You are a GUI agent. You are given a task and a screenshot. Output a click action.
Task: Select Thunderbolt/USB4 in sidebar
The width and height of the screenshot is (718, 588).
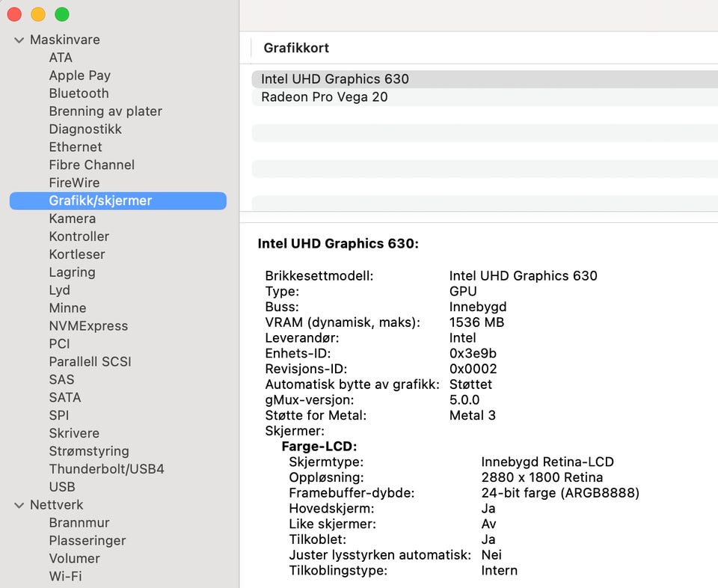point(107,469)
